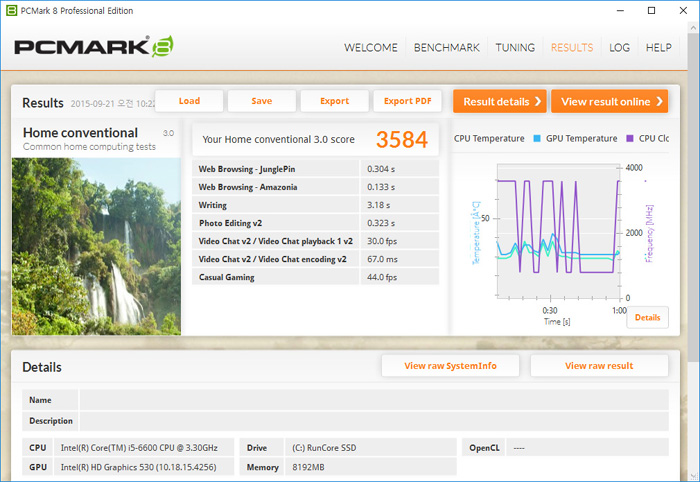Click the Export button
The image size is (700, 482).
tap(334, 101)
